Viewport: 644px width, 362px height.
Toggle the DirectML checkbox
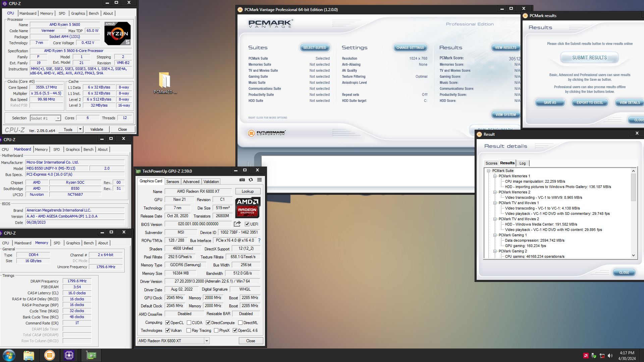tap(240, 323)
